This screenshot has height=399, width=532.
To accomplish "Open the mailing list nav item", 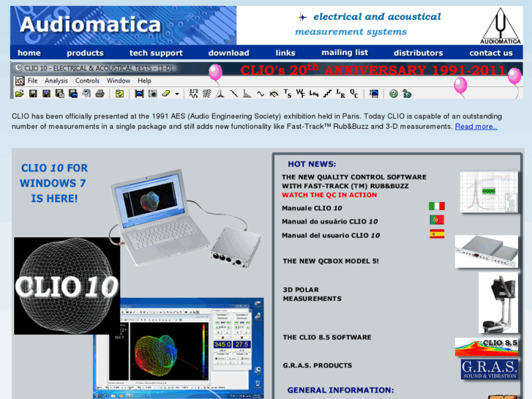I will click(345, 53).
